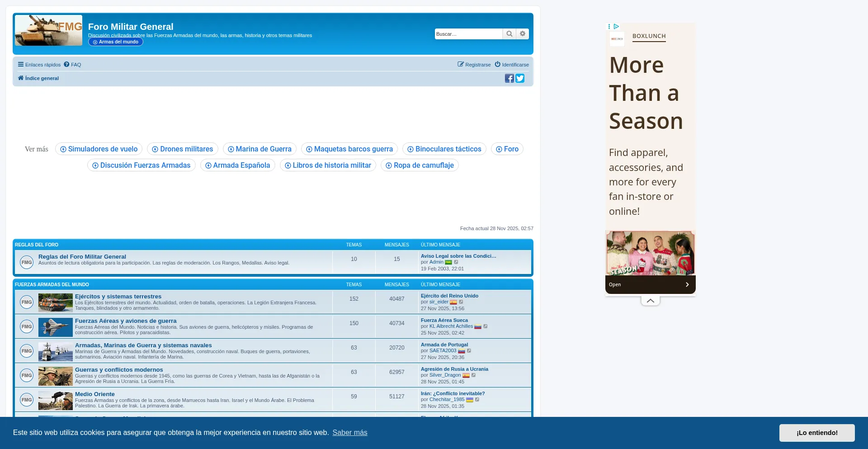This screenshot has height=449, width=868.
Task: Open the Enlaces rápidos dropdown menu
Action: 39,65
